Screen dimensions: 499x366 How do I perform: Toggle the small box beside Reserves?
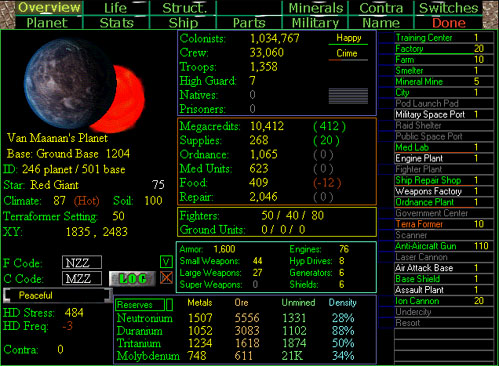click(169, 305)
